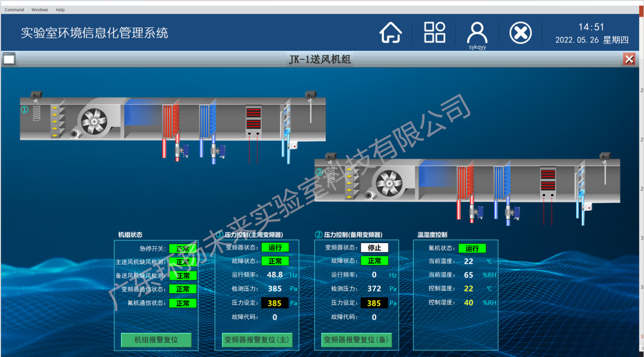Image resolution: width=644 pixels, height=357 pixels.
Task: Click the circled ① unit label
Action: point(24,109)
